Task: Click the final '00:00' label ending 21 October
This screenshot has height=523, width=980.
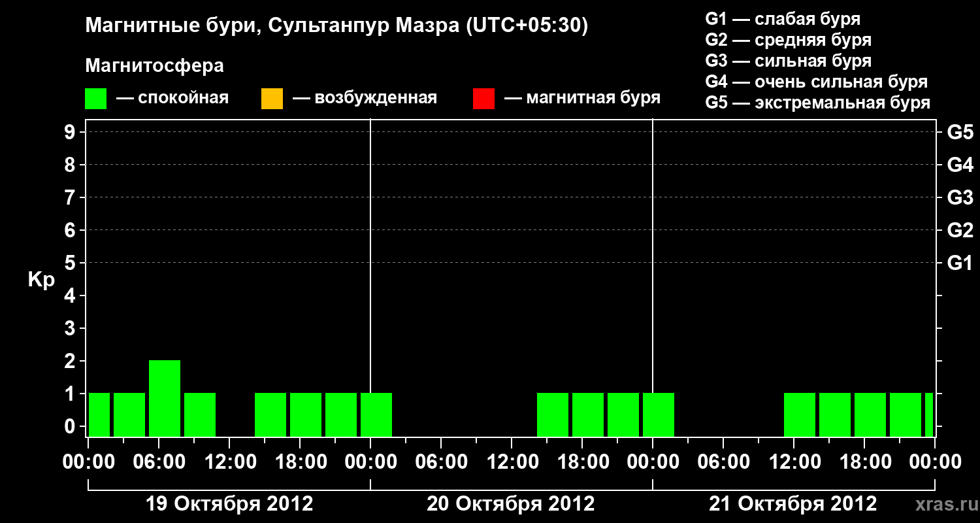Action: coord(935,462)
